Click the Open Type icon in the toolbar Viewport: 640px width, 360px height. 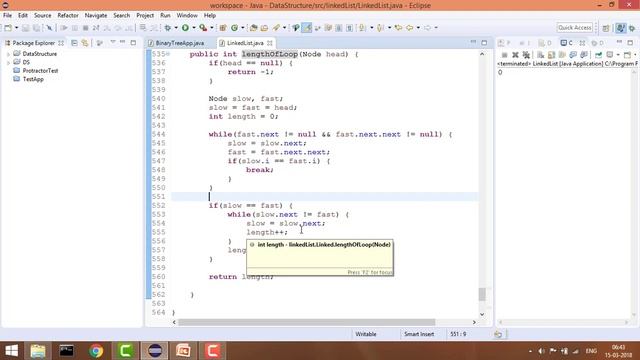point(253,28)
